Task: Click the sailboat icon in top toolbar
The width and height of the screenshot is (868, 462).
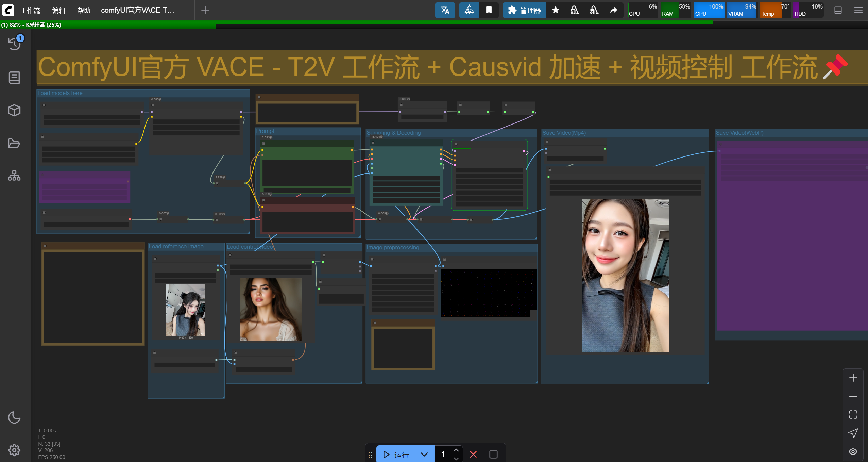Action: 469,10
